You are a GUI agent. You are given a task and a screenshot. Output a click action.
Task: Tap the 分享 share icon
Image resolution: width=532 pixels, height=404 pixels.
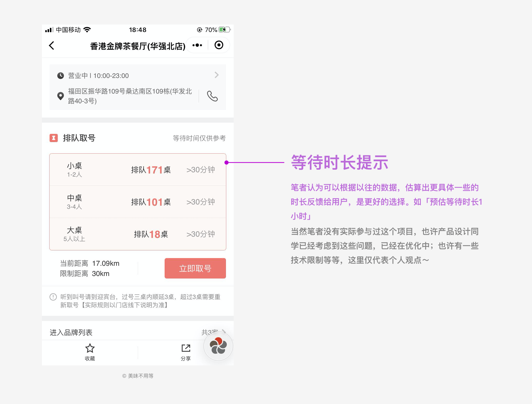tap(186, 349)
